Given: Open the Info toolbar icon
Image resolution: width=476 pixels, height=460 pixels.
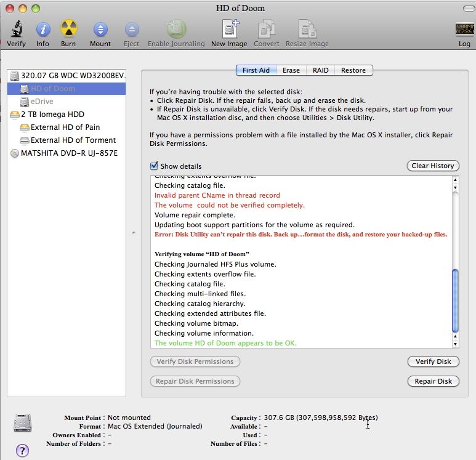Looking at the screenshot, I should click(43, 30).
